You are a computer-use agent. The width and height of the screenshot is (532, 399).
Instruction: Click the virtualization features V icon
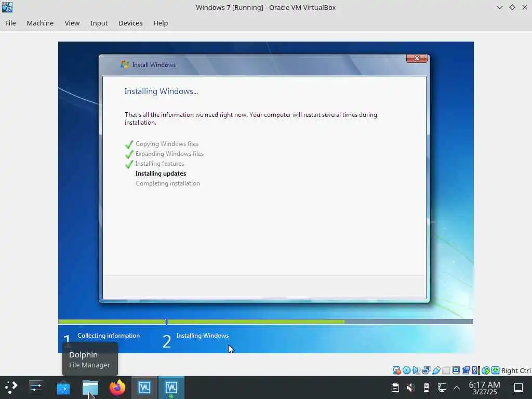point(476,370)
